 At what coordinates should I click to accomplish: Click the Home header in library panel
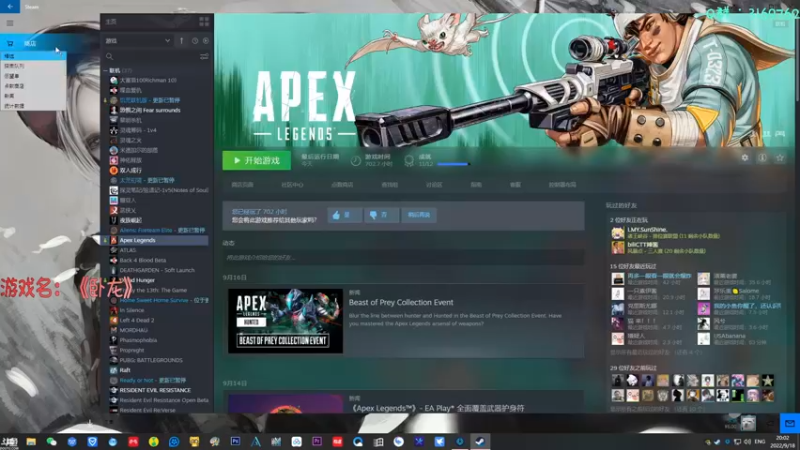coord(111,21)
